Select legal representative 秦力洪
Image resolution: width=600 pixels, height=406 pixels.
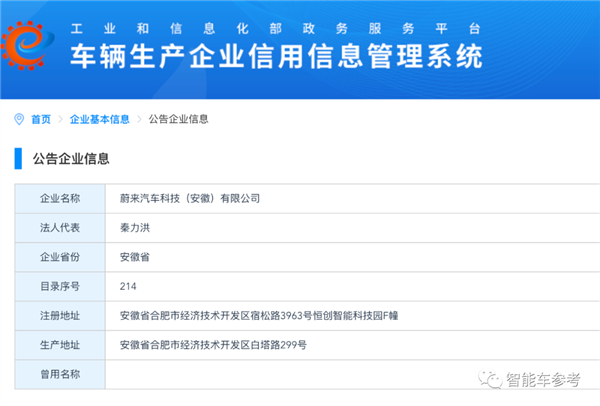pyautogui.click(x=135, y=228)
